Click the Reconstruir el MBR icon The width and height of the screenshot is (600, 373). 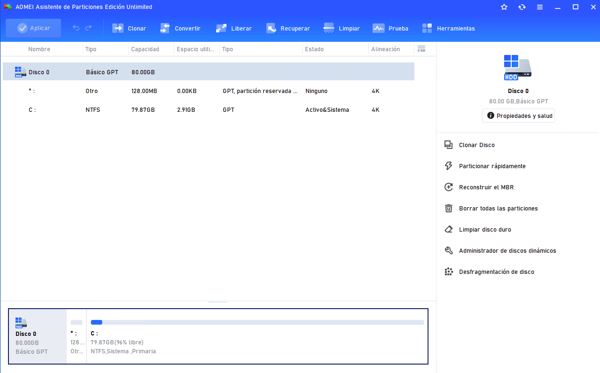click(448, 187)
